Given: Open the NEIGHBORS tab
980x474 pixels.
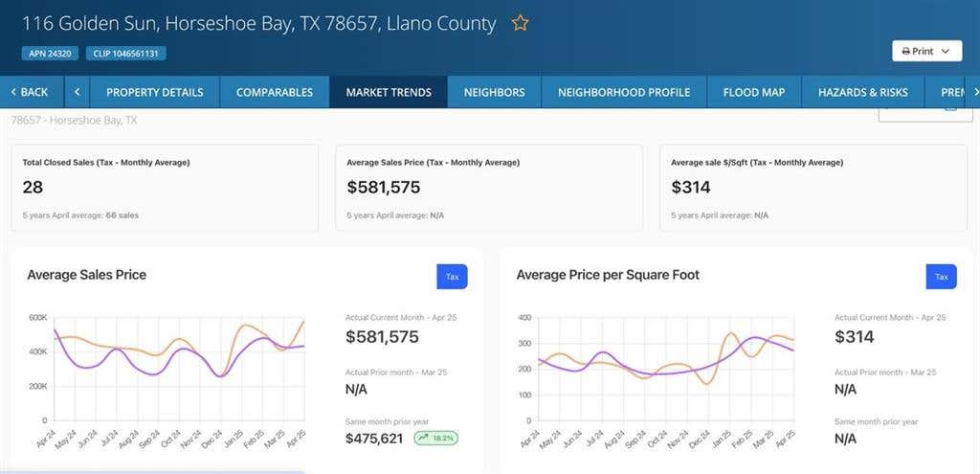Looking at the screenshot, I should click(x=495, y=92).
